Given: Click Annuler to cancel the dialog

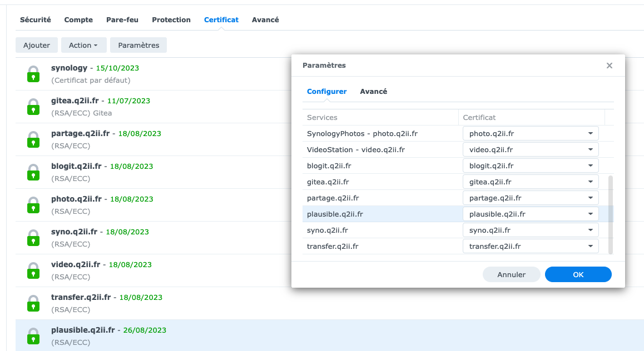Looking at the screenshot, I should [x=511, y=274].
